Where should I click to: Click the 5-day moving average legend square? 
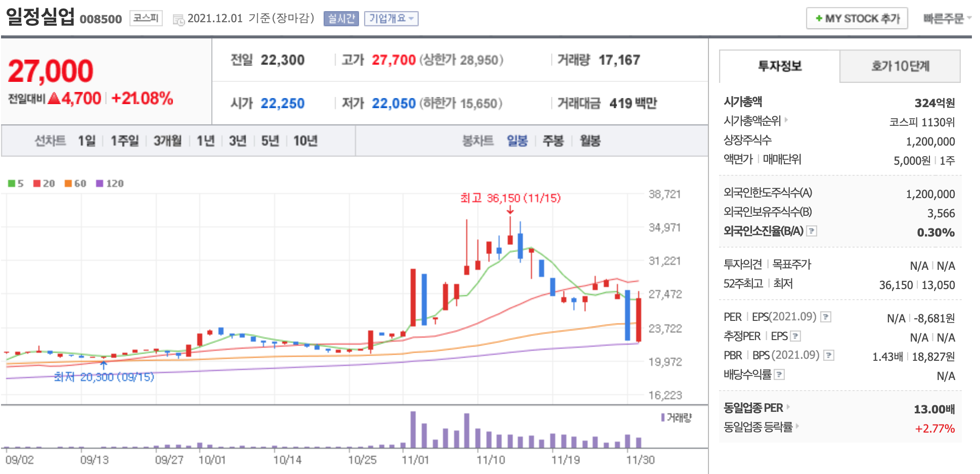[11, 183]
